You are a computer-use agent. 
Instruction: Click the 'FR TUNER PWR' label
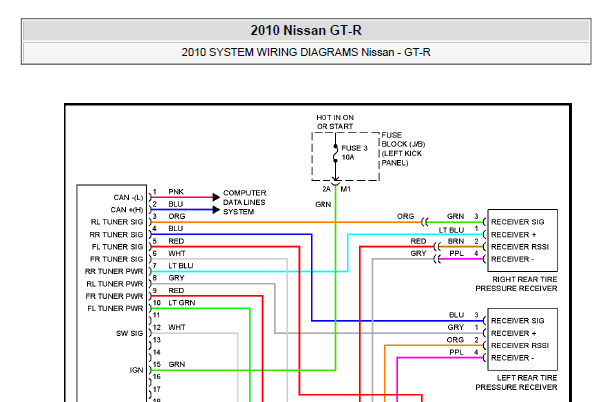(x=115, y=296)
